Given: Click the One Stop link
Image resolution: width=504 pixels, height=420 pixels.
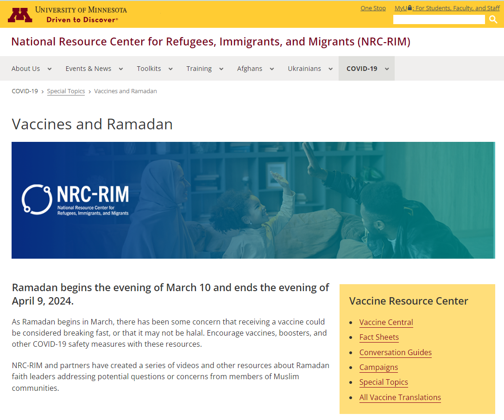Looking at the screenshot, I should 373,8.
